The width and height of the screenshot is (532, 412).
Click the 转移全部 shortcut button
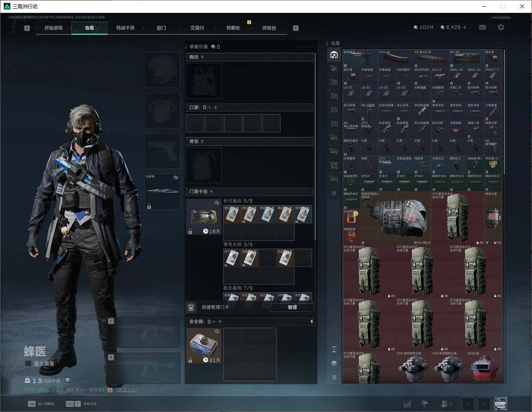81,404
